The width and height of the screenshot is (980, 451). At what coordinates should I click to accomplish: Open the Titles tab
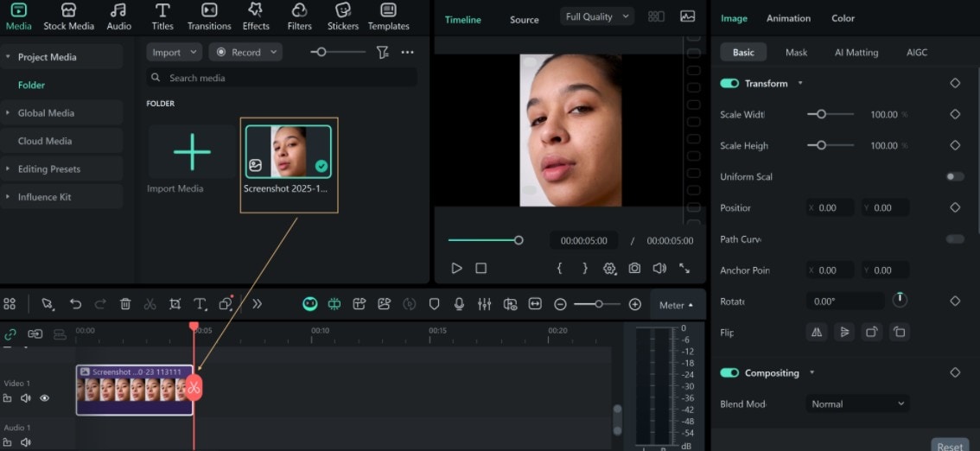coord(162,17)
